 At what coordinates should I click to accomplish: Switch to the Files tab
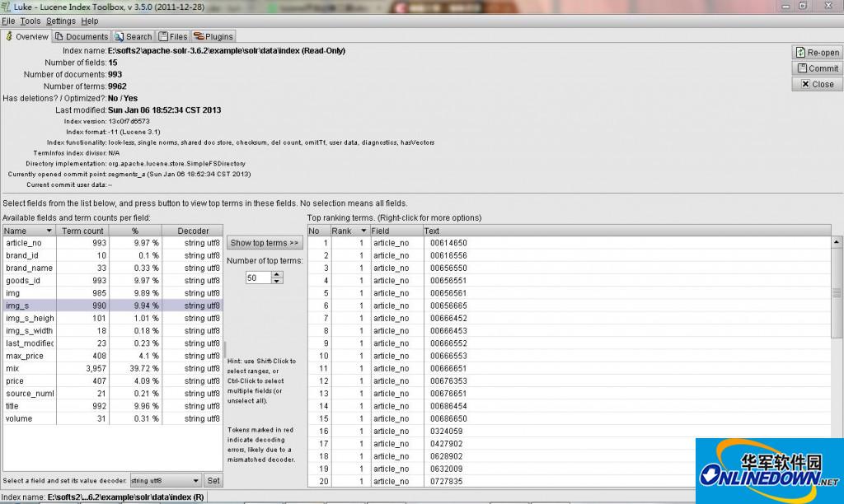pyautogui.click(x=173, y=36)
